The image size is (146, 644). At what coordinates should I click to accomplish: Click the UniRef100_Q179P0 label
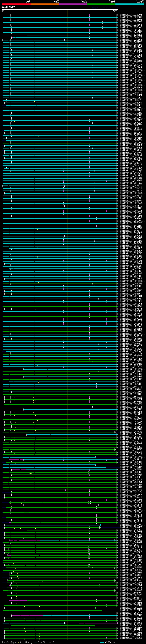(x=131, y=610)
